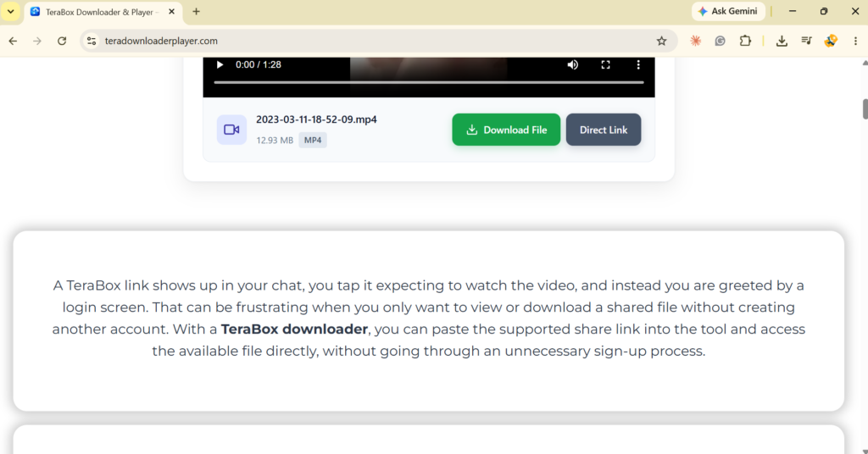Viewport: 868px width, 454px height.
Task: Click the file name 2023-03-11-18-52-09.mp4
Action: [316, 119]
